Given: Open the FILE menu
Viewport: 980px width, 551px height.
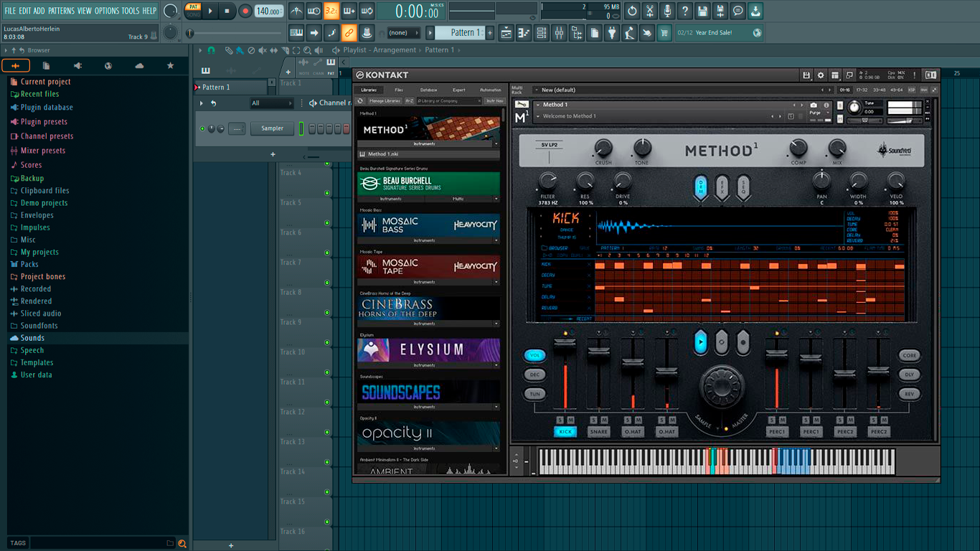Looking at the screenshot, I should point(10,11).
